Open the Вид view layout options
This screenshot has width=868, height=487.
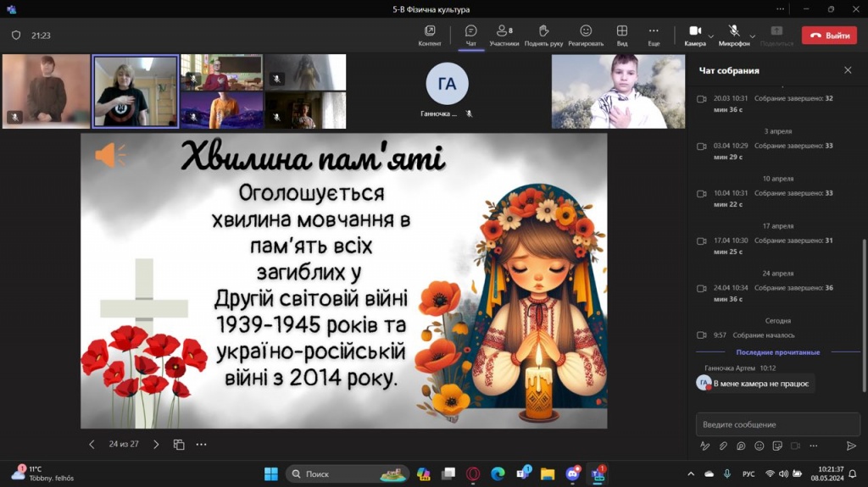[622, 35]
